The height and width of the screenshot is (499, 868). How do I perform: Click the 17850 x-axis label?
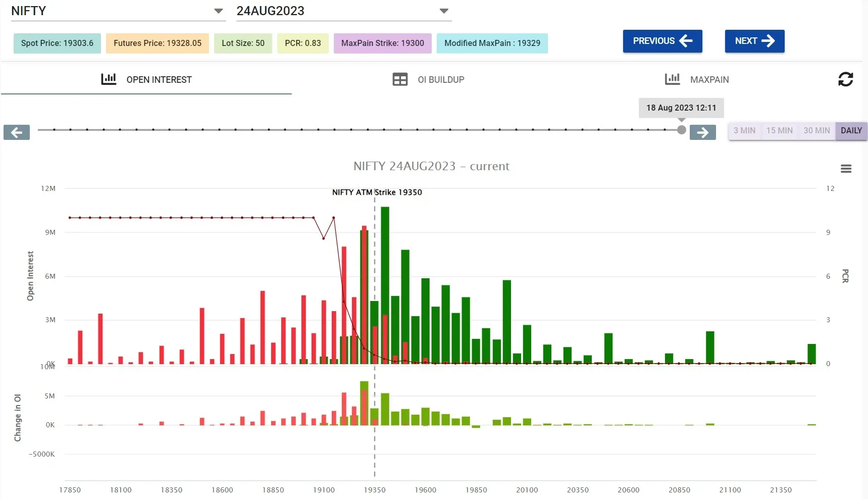(x=70, y=490)
